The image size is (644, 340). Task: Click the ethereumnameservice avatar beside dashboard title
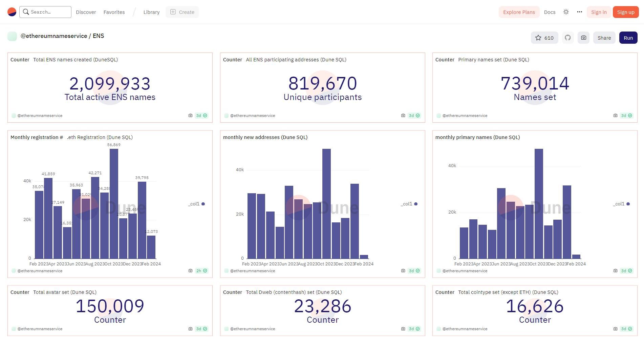12,36
